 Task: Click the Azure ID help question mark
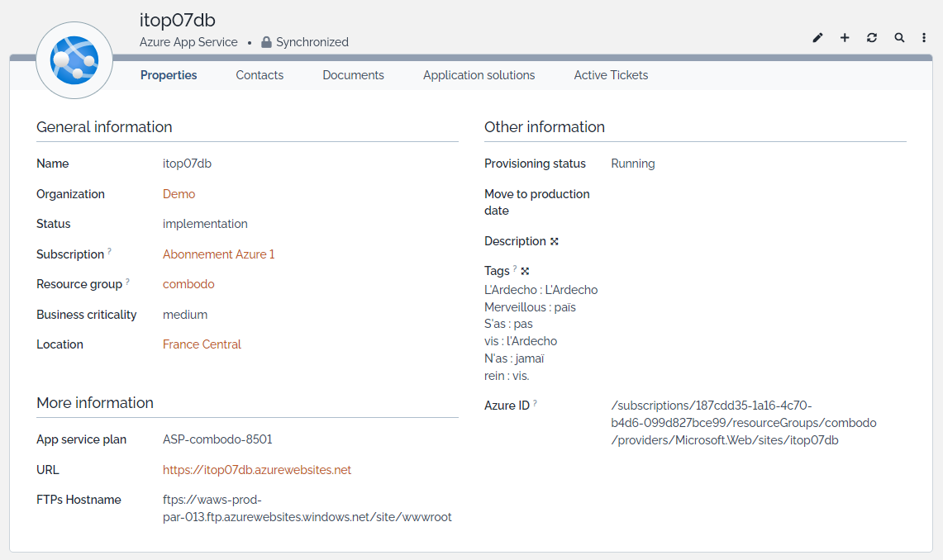[x=535, y=403]
